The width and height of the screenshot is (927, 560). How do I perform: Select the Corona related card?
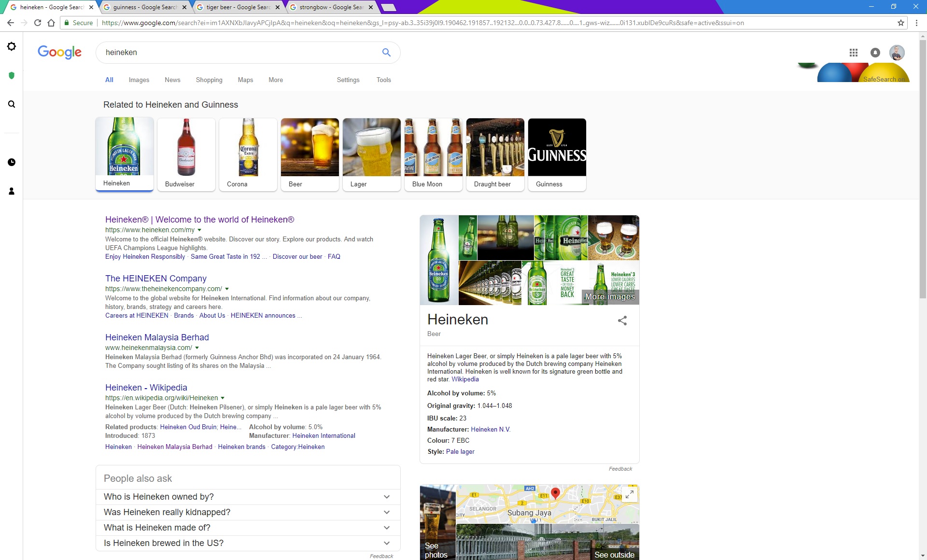[248, 154]
